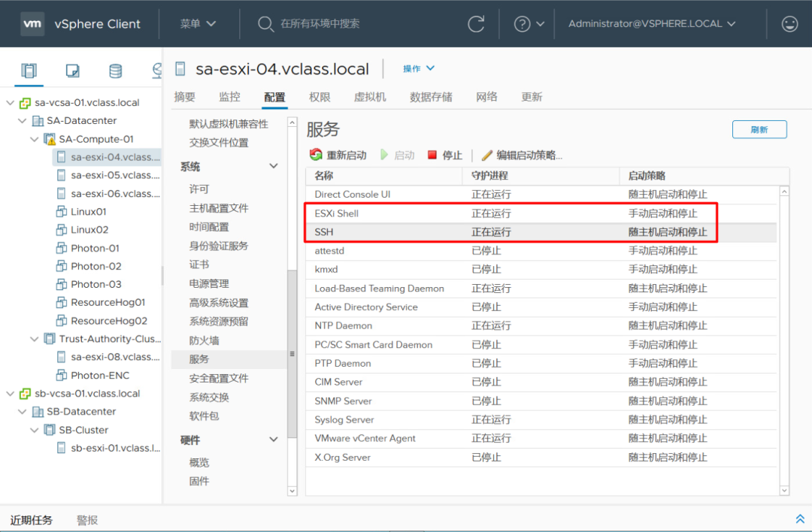This screenshot has height=532, width=812.
Task: Click the 重新启动 restart service icon
Action: (315, 155)
